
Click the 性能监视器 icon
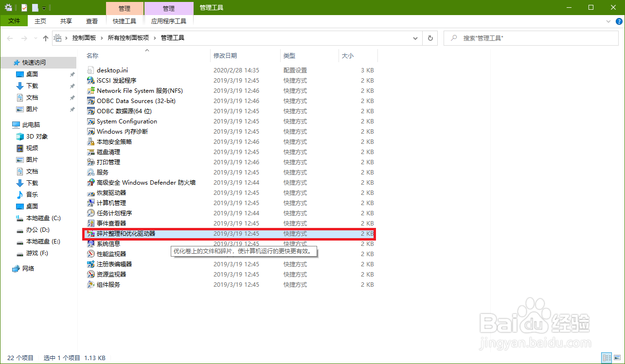[90, 254]
